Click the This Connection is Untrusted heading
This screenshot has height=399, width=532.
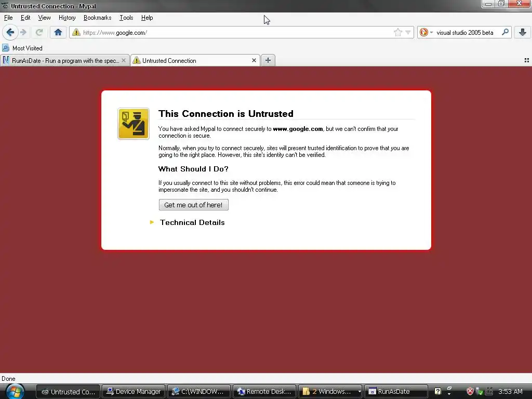(x=226, y=114)
